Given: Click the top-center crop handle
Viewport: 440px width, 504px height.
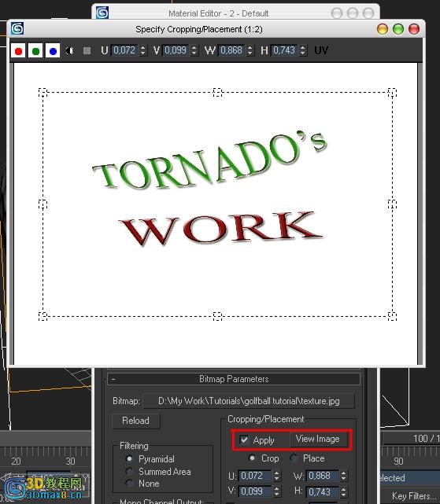Looking at the screenshot, I should pyautogui.click(x=217, y=93).
